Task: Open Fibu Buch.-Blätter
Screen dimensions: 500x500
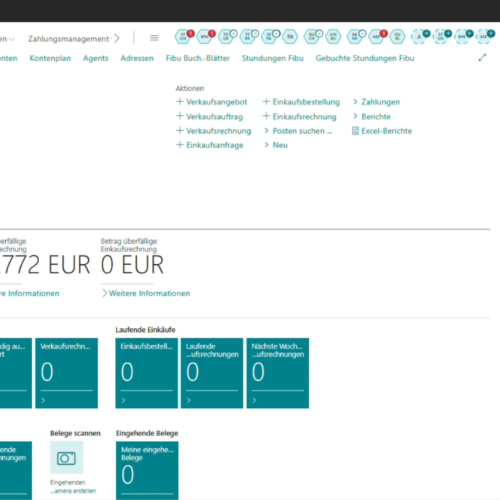Action: coord(198,58)
